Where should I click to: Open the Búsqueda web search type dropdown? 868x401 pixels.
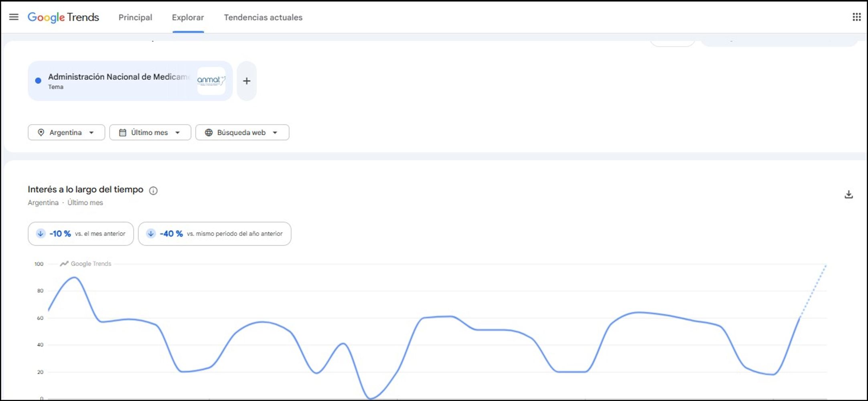tap(242, 132)
